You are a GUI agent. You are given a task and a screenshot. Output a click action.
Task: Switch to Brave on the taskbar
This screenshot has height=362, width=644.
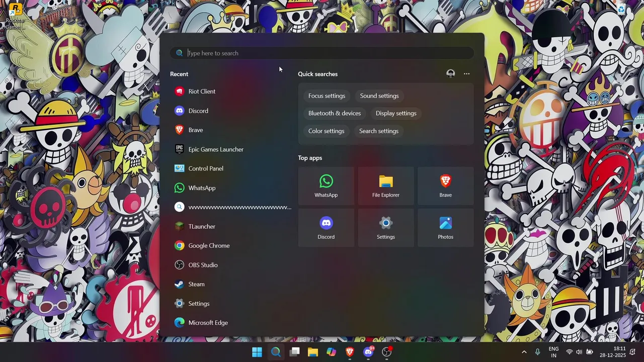[350, 352]
